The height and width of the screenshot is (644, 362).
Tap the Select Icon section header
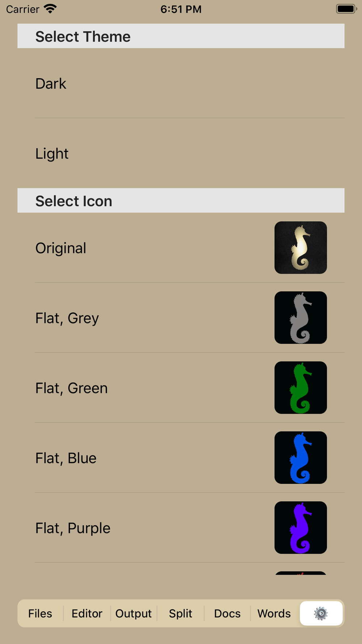[181, 200]
